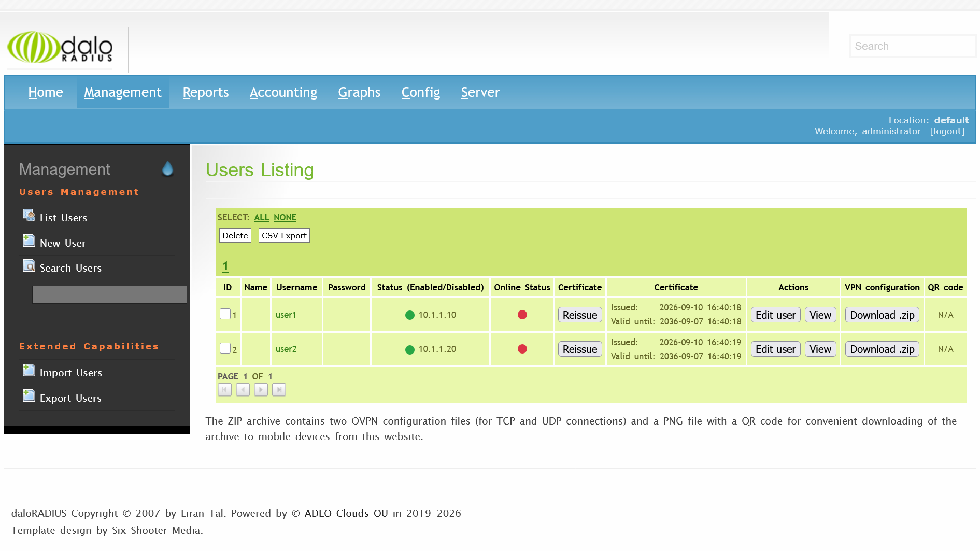This screenshot has width=980, height=551.
Task: Download .zip VPN config for user2
Action: [x=882, y=349]
